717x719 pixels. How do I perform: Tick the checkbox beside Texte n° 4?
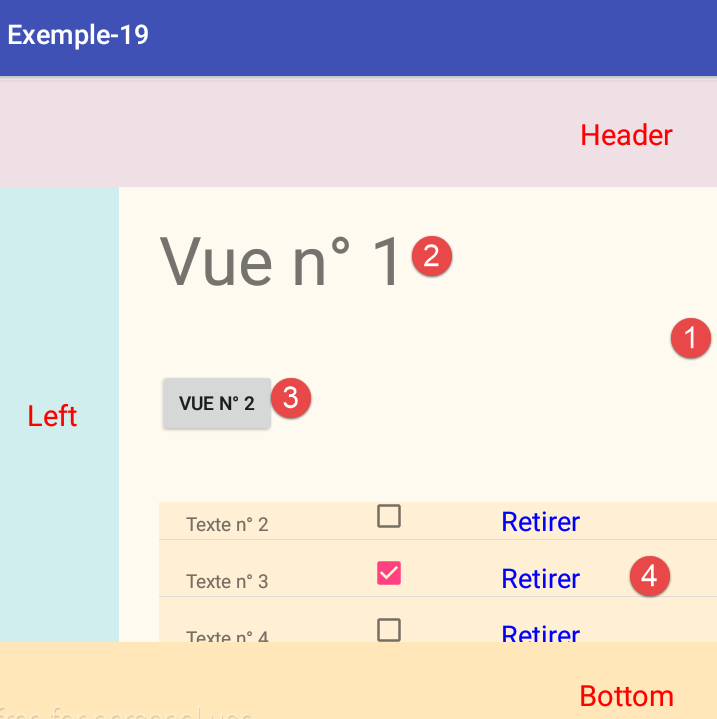(389, 630)
